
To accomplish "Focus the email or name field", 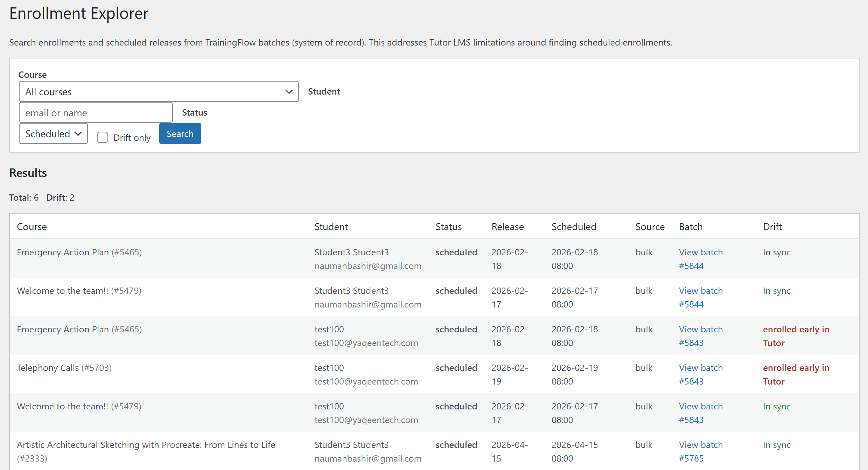I will [96, 113].
